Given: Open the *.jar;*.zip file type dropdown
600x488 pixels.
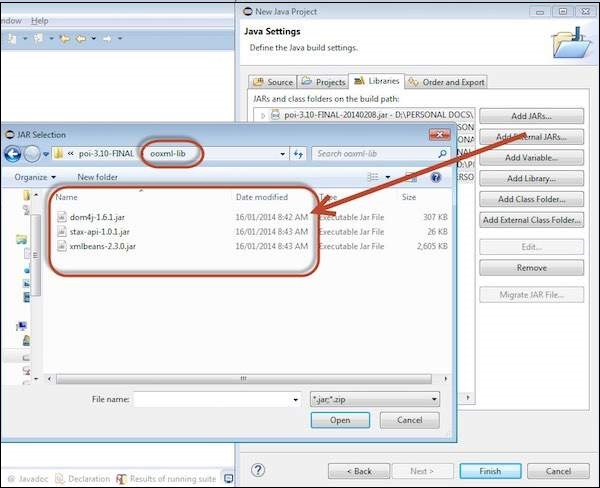Looking at the screenshot, I should [375, 399].
